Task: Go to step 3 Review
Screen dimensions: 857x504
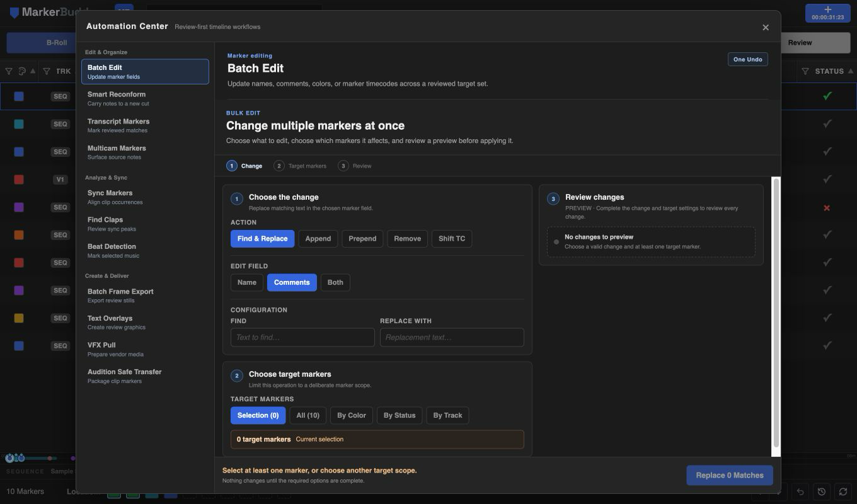Action: 355,166
